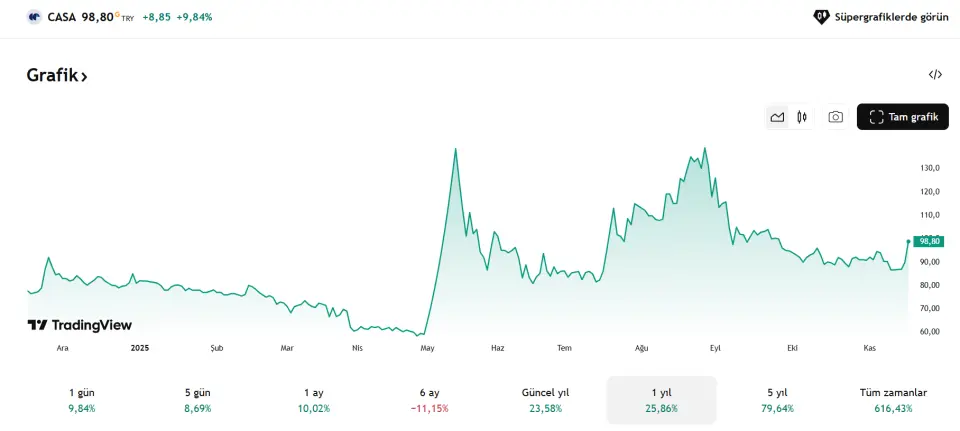Click the TradingView logo on chart
Image resolution: width=960 pixels, height=431 pixels.
(x=79, y=325)
